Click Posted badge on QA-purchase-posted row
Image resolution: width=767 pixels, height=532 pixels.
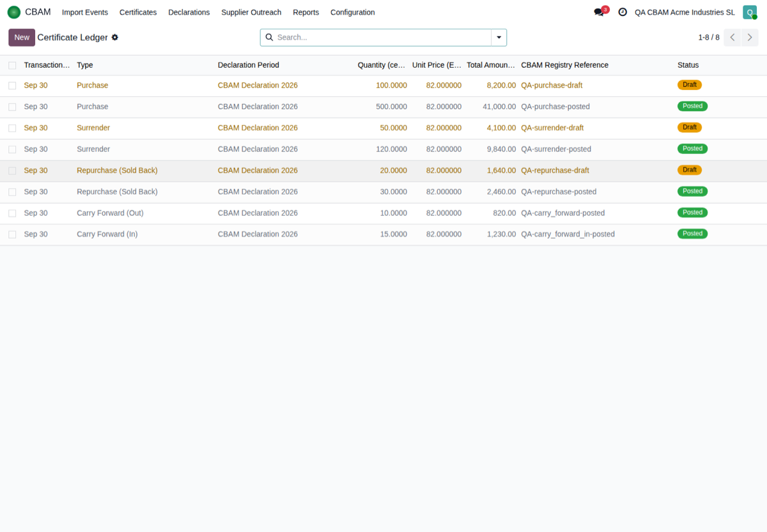coord(692,106)
